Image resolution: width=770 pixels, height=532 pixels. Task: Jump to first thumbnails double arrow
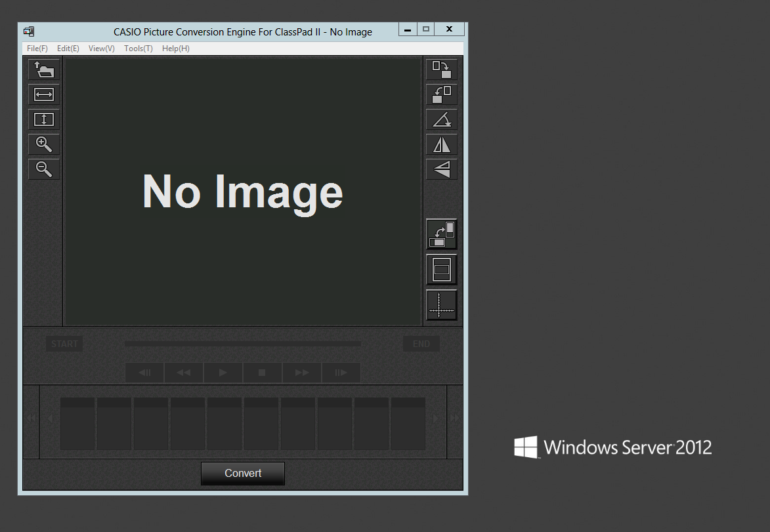coord(31,418)
